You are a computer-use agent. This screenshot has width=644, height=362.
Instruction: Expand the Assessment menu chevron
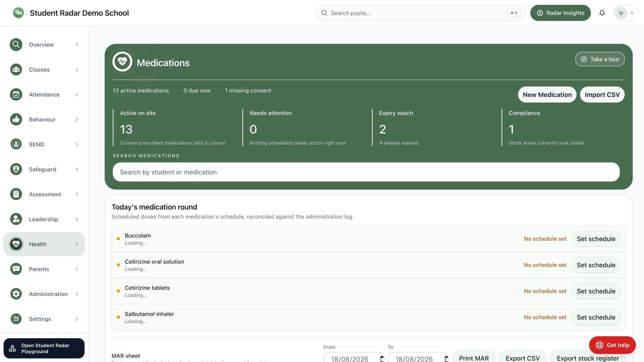coord(76,194)
